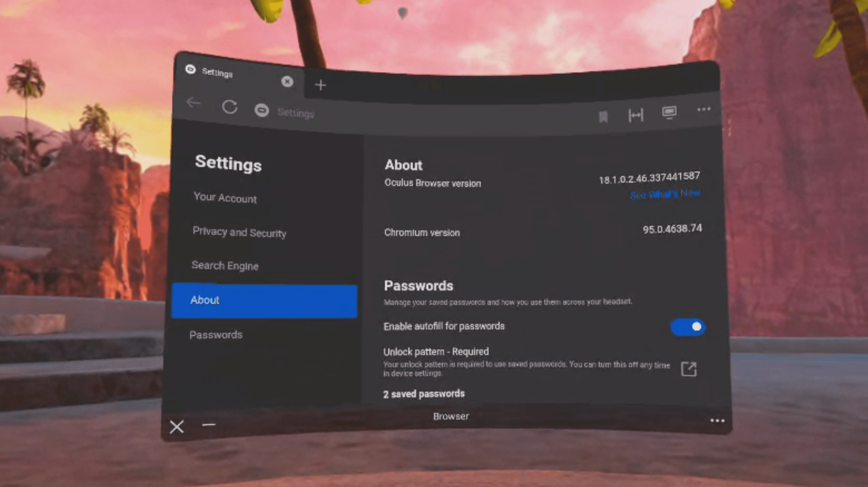Click the close tab X button on Settings tab
This screenshot has height=487, width=868.
(287, 81)
